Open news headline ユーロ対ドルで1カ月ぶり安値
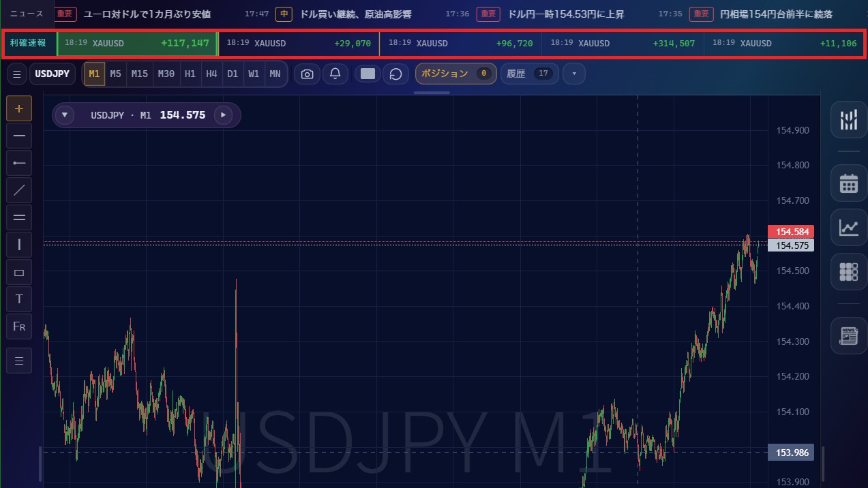 [147, 14]
